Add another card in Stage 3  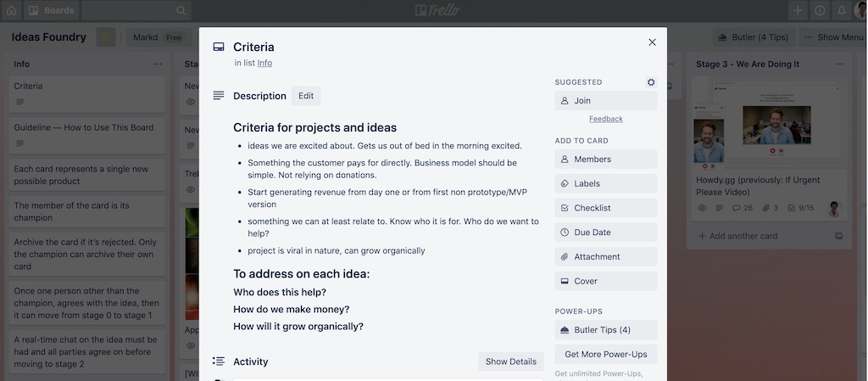click(738, 236)
